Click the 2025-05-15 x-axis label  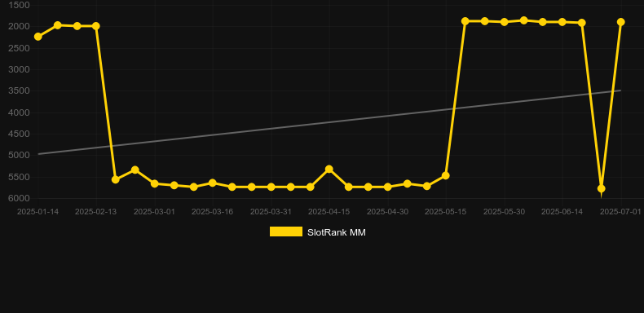coord(446,212)
